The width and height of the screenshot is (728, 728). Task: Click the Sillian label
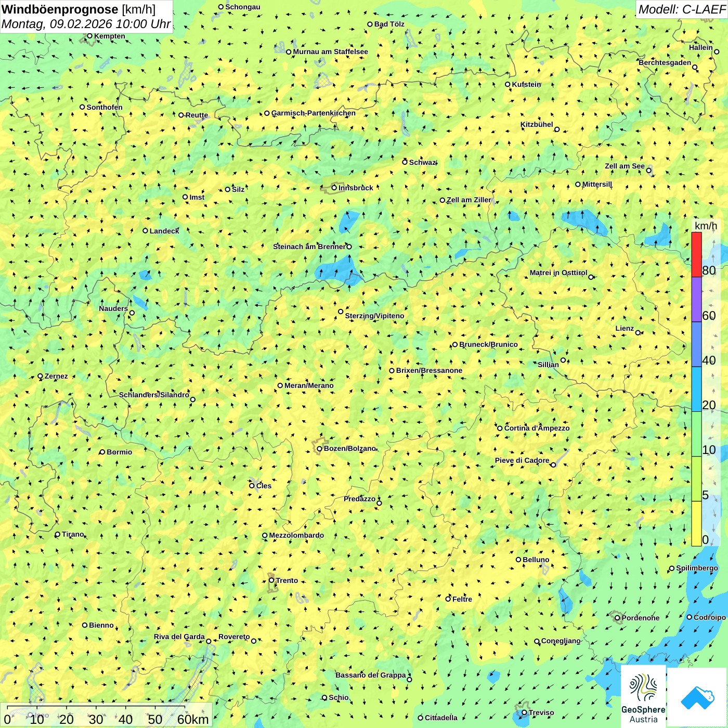(548, 365)
